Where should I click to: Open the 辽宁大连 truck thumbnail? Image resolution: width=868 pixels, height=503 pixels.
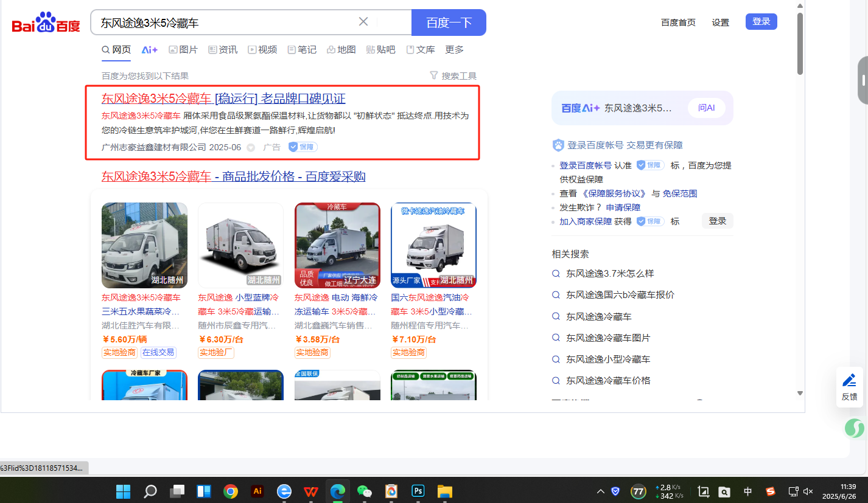tap(337, 245)
